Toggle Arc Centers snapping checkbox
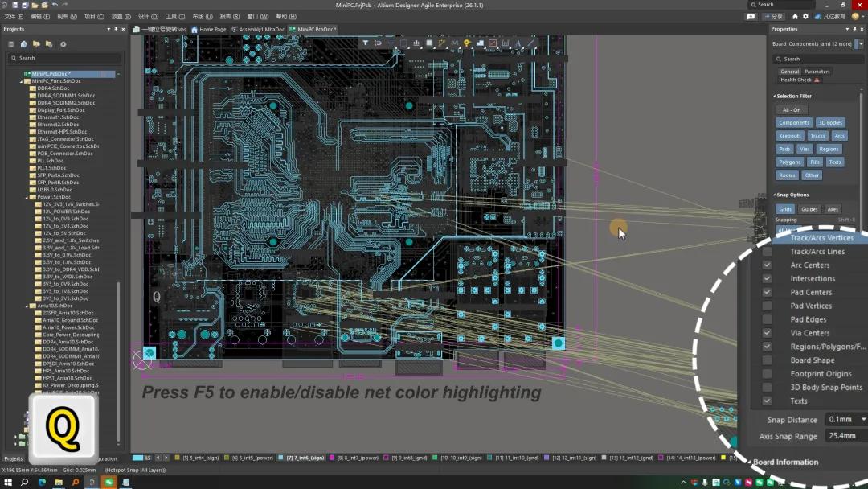The image size is (868, 489). point(767,265)
